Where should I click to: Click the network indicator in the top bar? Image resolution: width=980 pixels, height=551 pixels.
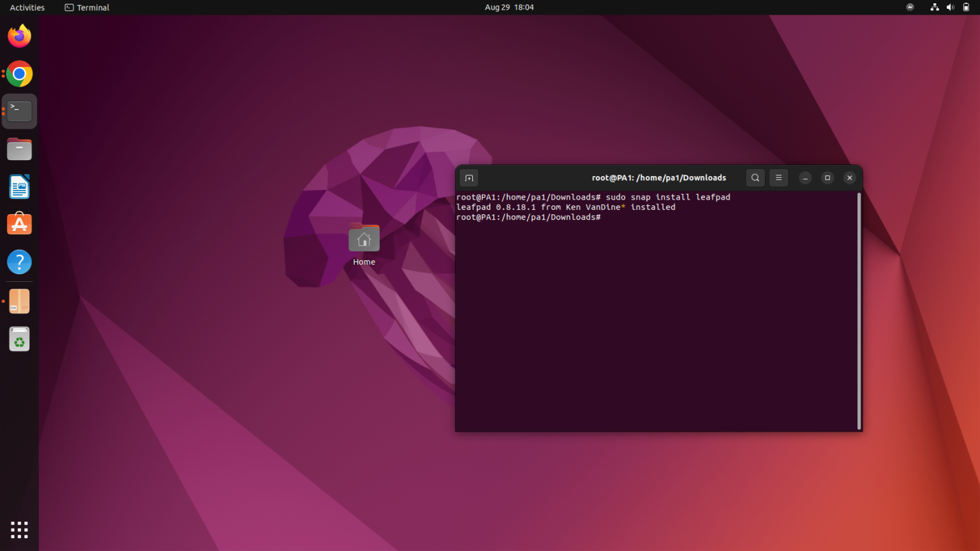click(x=934, y=7)
